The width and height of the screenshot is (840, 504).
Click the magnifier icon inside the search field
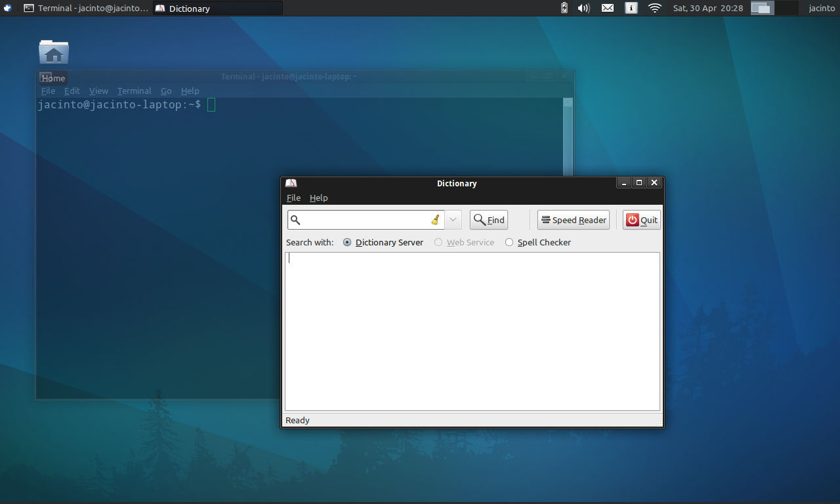295,220
